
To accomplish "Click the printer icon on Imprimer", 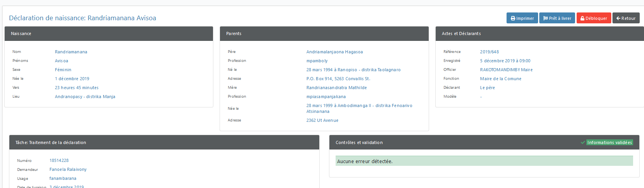I will (x=513, y=18).
